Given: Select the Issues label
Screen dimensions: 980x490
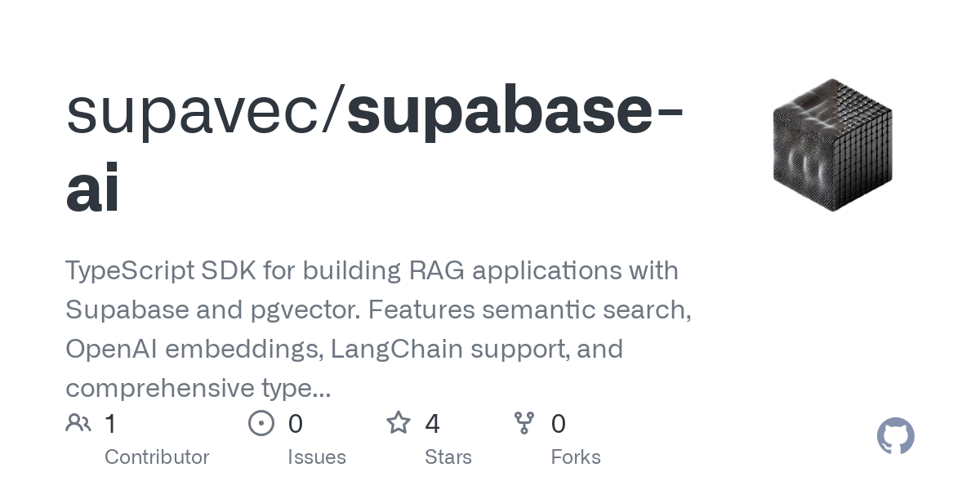Looking at the screenshot, I should pos(317,457).
